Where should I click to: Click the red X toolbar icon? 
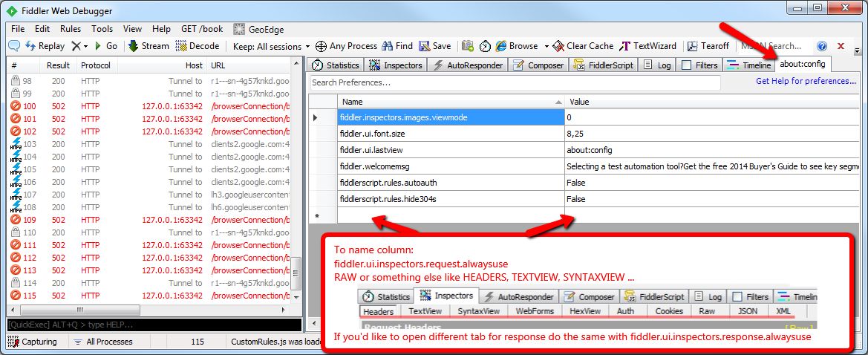coord(841,46)
